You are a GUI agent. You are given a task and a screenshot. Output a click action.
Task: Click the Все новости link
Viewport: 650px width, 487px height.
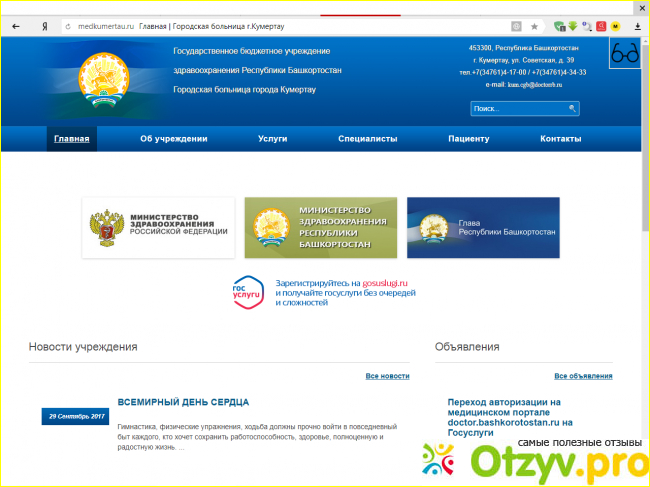click(387, 376)
